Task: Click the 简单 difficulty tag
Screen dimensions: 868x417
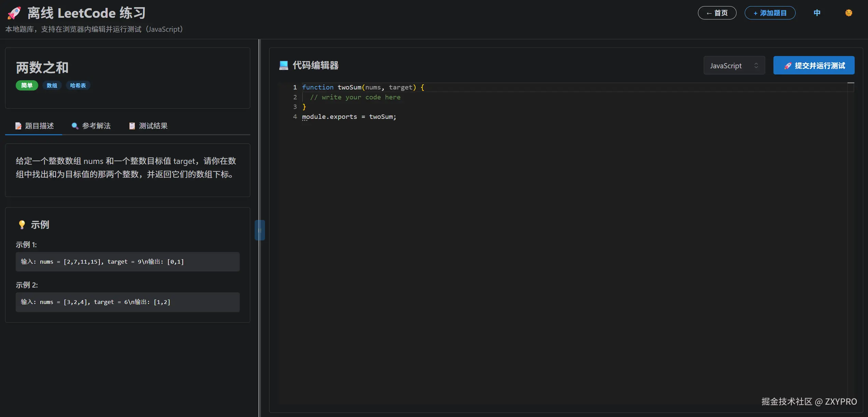Action: coord(27,85)
